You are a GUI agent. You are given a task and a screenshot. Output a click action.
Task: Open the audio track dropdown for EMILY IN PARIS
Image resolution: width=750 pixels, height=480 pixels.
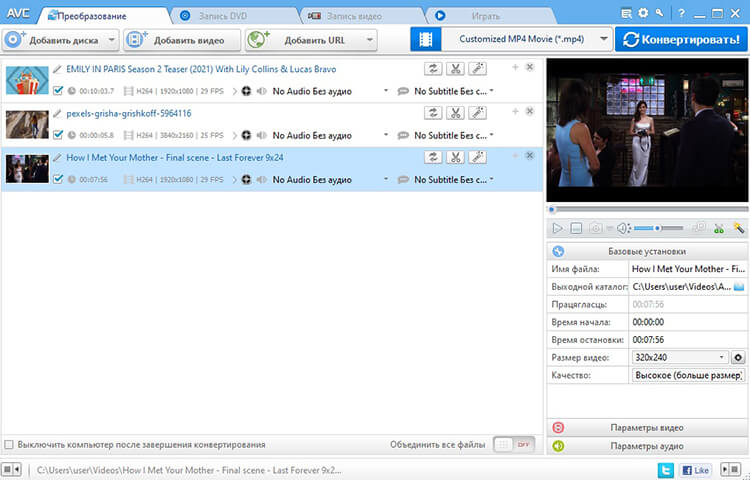[x=386, y=91]
